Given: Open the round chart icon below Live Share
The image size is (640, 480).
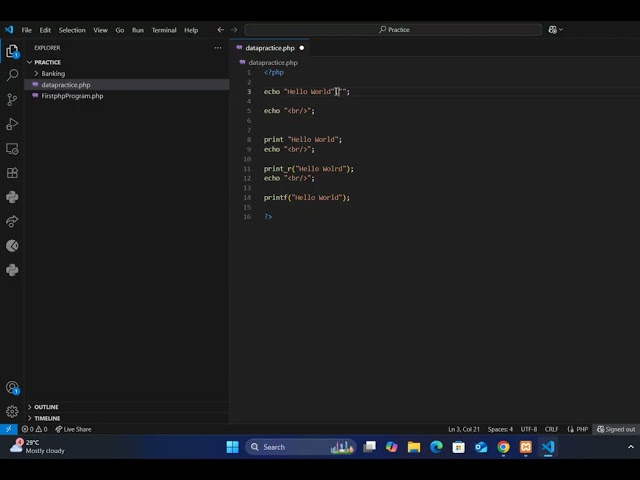Looking at the screenshot, I should (x=12, y=246).
